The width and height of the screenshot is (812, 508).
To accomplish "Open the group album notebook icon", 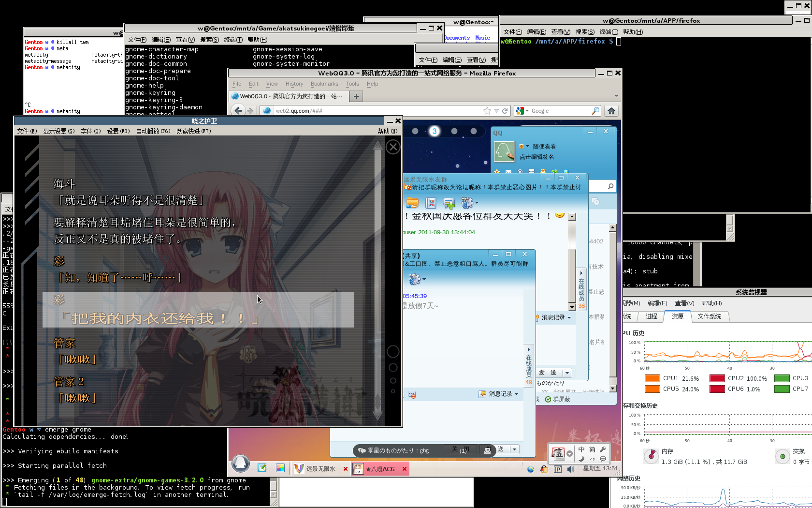I will pos(430,203).
